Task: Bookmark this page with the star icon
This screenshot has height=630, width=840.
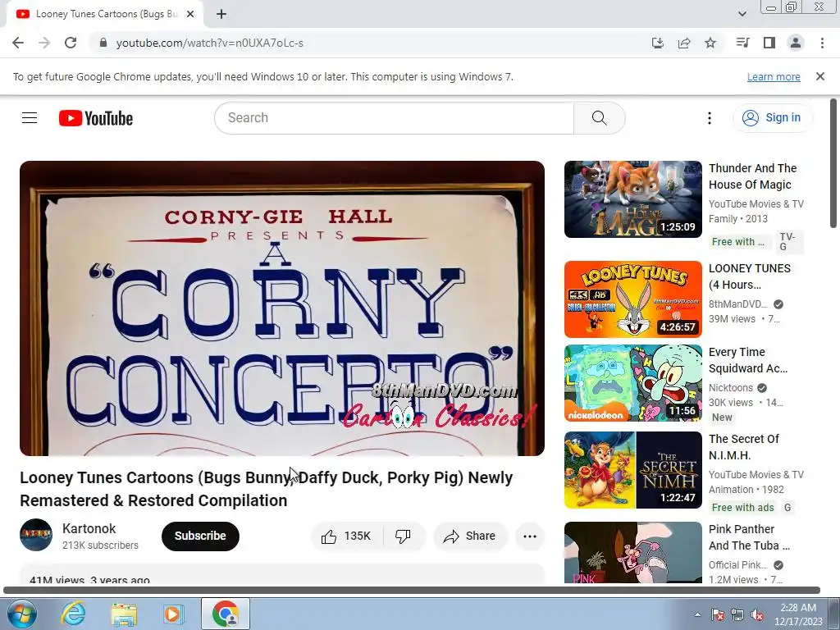Action: pyautogui.click(x=710, y=43)
